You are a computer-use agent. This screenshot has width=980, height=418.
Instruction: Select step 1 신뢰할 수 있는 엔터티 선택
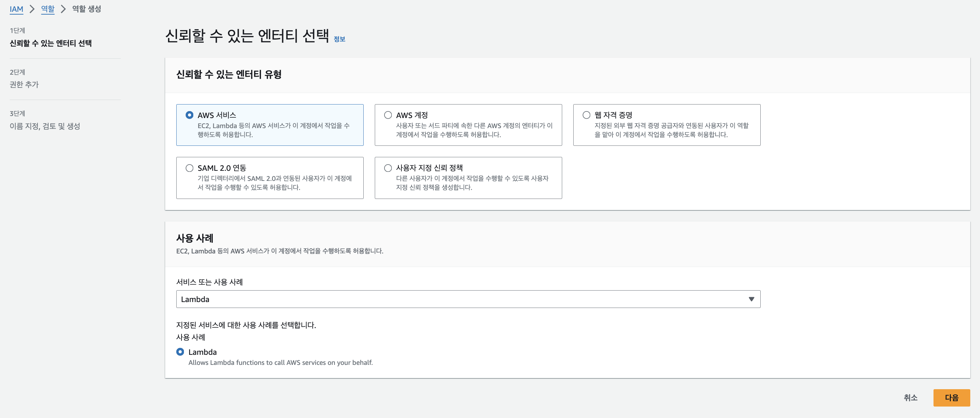(51, 43)
